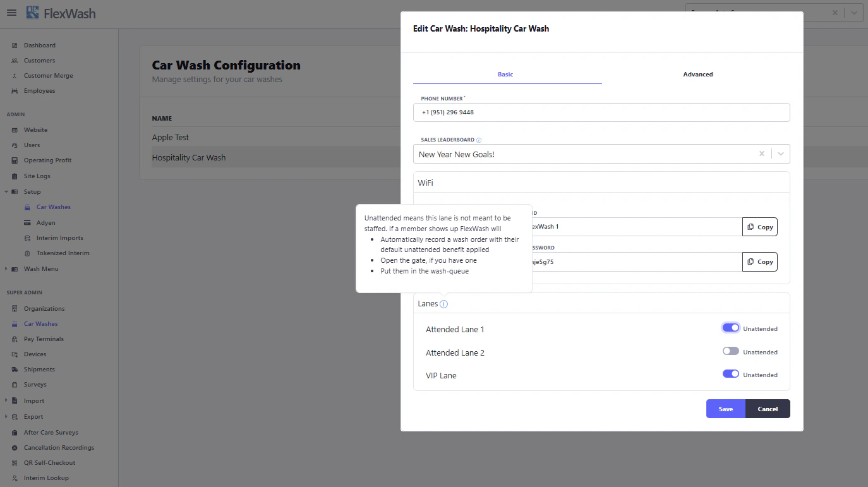
Task: Click the After Care Surveys icon
Action: coord(15,433)
